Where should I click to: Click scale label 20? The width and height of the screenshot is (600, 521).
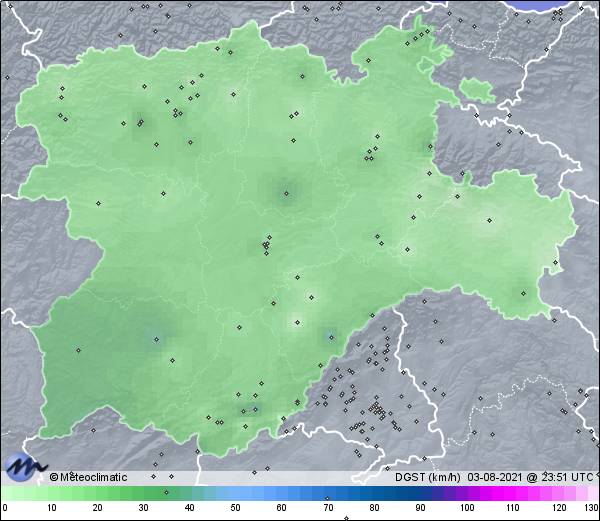coord(98,508)
